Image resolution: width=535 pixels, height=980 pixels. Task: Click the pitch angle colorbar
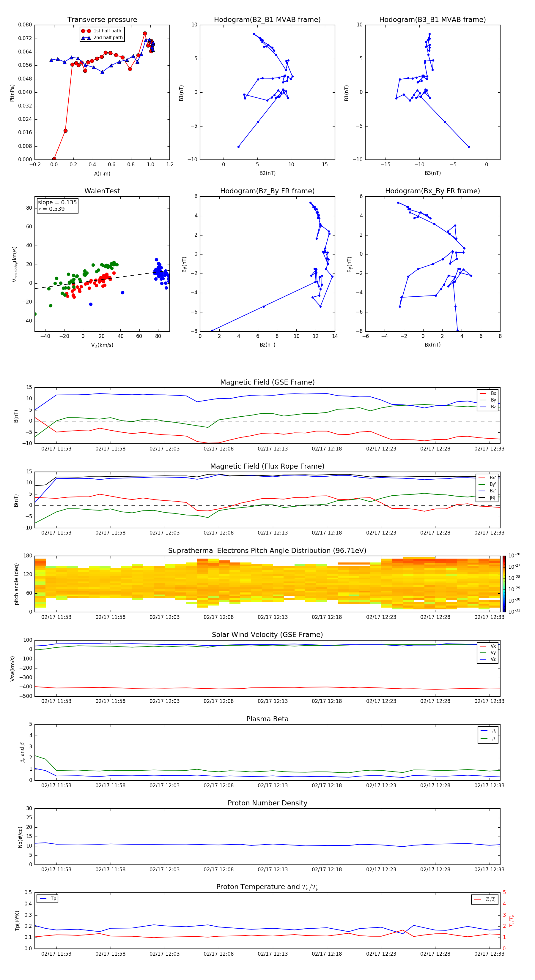pyautogui.click(x=504, y=584)
